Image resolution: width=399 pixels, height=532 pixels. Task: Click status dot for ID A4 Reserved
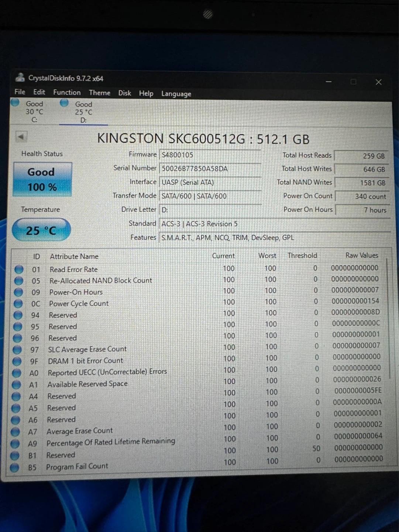click(x=16, y=396)
